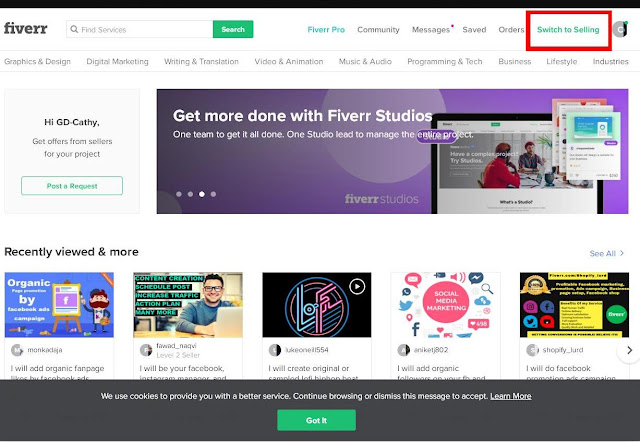
Task: Select second banner carousel dot
Action: tap(190, 194)
